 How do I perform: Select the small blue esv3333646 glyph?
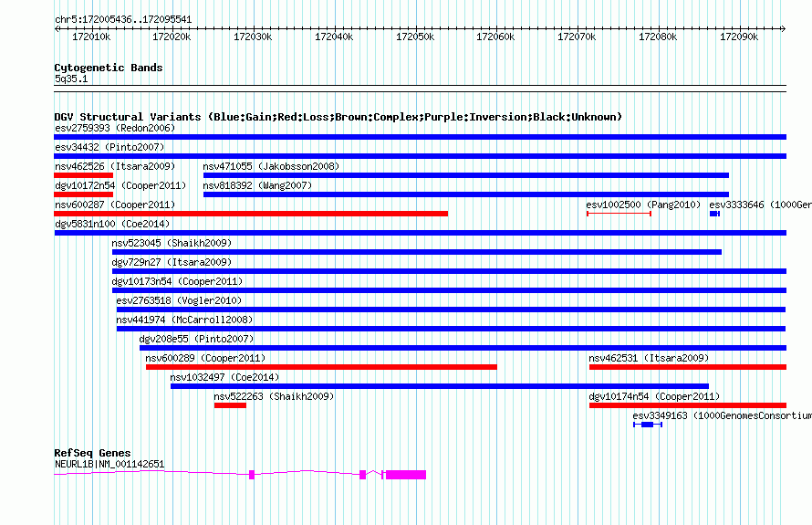tap(714, 214)
